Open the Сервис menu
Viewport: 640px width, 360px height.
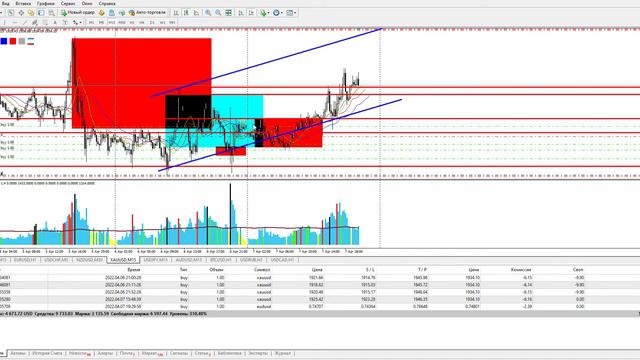pyautogui.click(x=68, y=3)
